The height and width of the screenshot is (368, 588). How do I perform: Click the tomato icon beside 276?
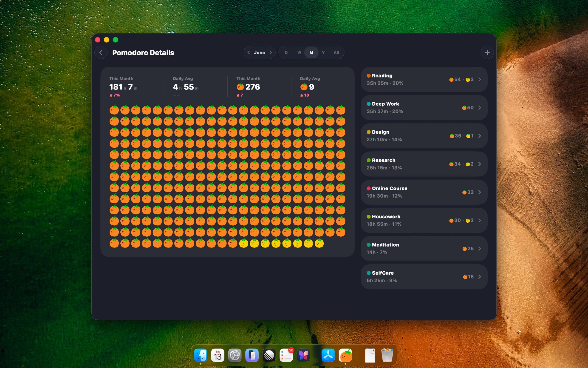pos(240,87)
